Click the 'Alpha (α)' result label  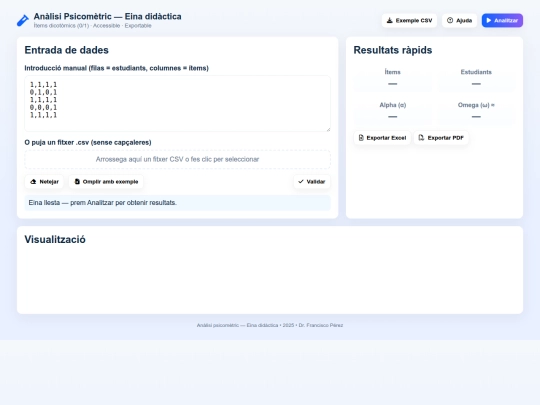click(393, 105)
